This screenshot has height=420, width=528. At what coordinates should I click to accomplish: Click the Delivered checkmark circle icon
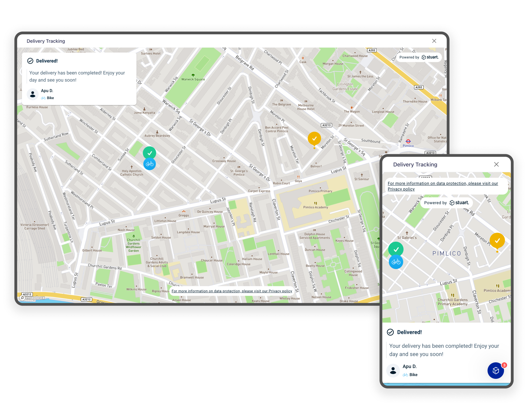[31, 61]
